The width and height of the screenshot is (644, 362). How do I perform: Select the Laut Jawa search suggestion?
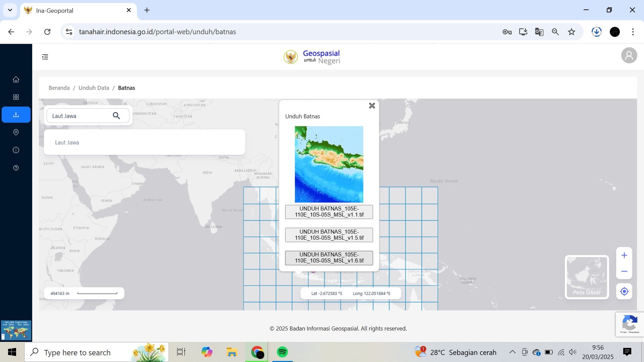[x=144, y=142]
